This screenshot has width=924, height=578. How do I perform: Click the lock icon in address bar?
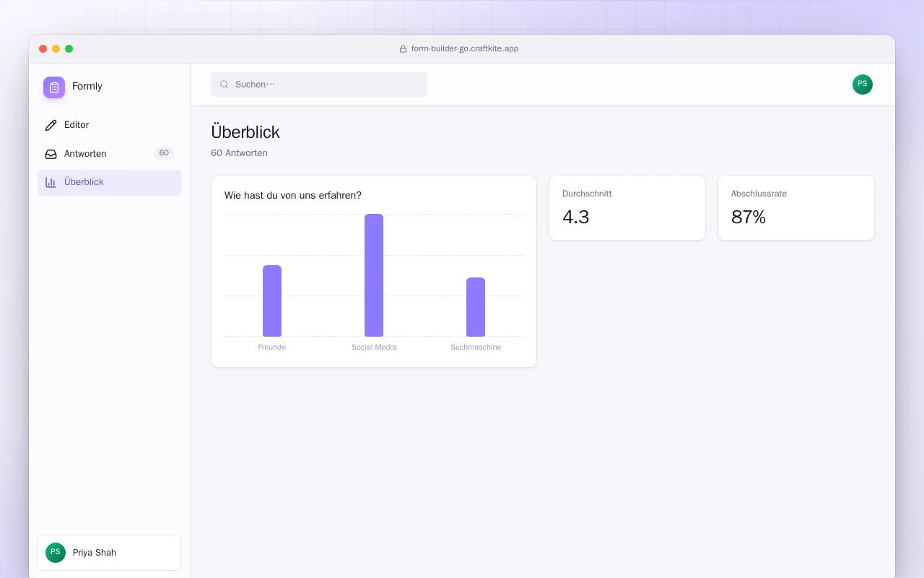point(403,49)
